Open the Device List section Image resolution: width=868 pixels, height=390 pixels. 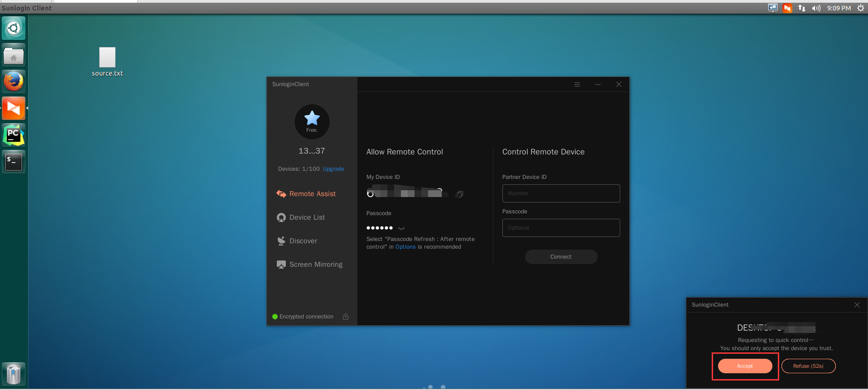click(x=301, y=217)
